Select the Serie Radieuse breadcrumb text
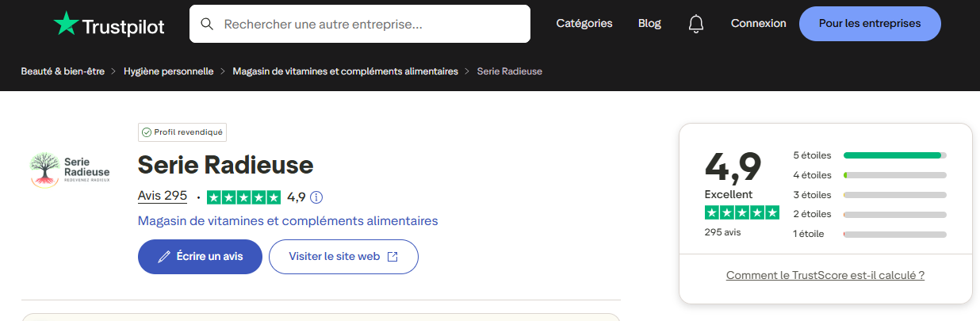This screenshot has height=321, width=980. tap(510, 71)
